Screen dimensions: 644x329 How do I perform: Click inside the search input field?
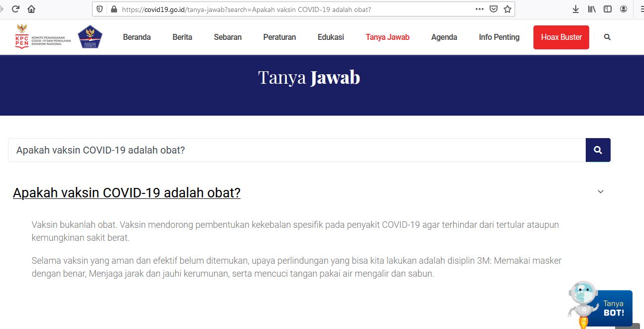(x=249, y=150)
